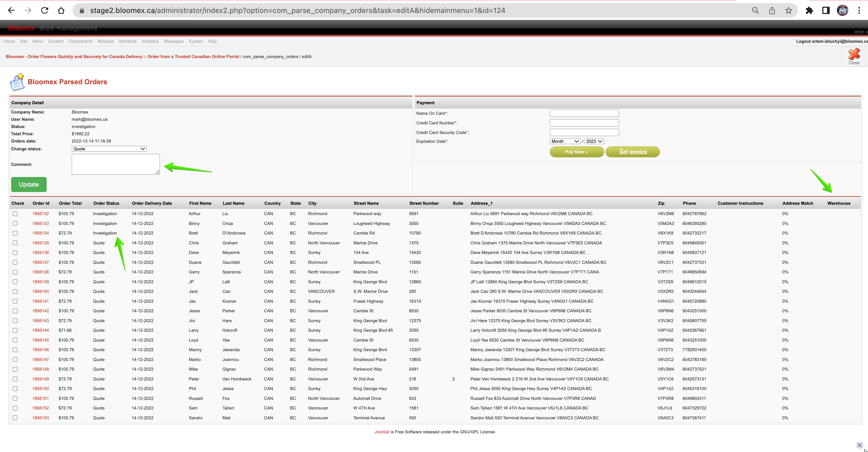Viewport: 868px width, 452px height.
Task: Click the site lock icon
Action: [x=82, y=10]
